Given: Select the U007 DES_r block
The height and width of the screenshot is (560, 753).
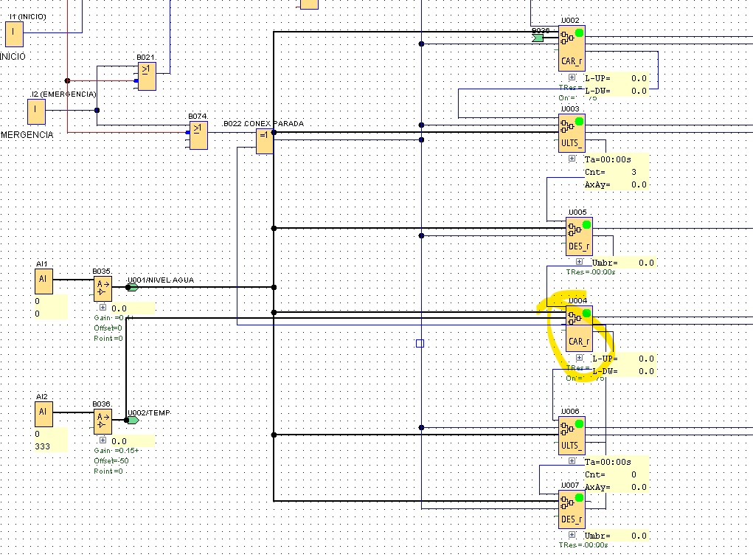Looking at the screenshot, I should 571,509.
